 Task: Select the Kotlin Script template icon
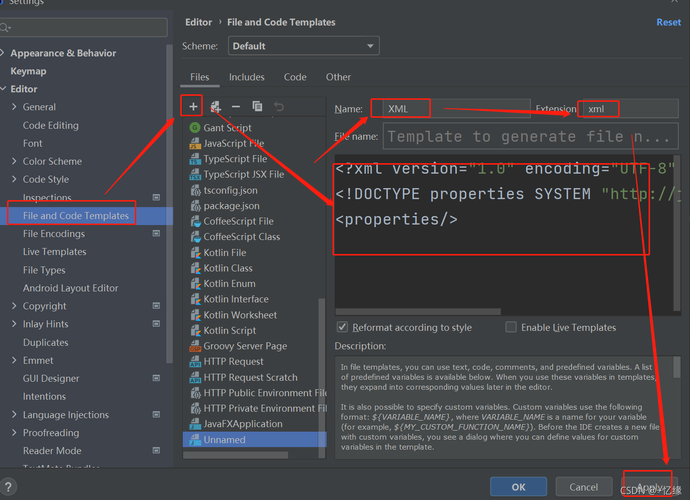(x=195, y=331)
